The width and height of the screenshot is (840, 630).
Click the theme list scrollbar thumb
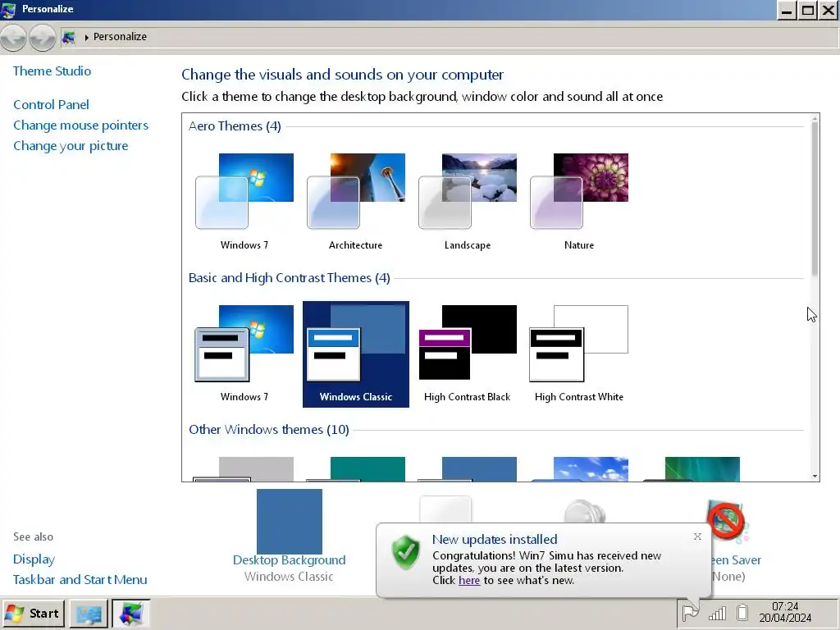[815, 199]
